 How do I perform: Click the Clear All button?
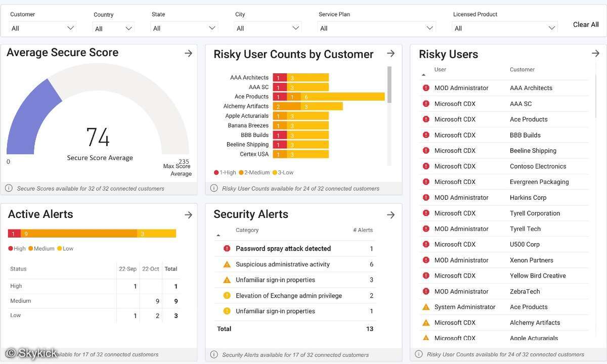(x=586, y=24)
